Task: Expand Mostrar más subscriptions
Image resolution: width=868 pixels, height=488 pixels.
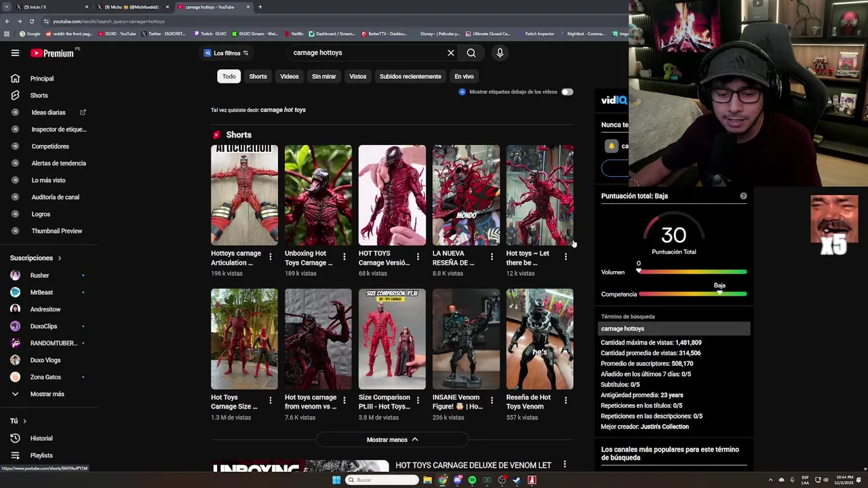Action: [x=47, y=394]
